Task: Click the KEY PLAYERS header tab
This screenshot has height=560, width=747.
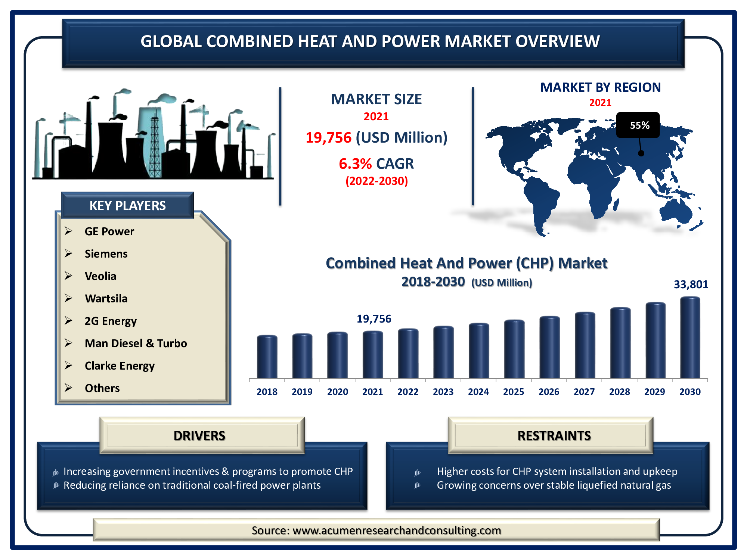Action: (x=127, y=205)
